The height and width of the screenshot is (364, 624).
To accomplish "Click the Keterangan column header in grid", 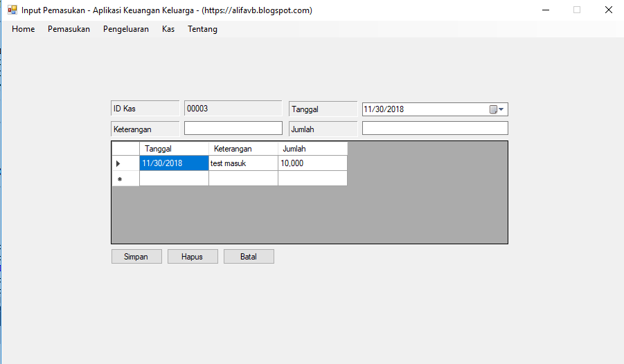I will [x=243, y=149].
